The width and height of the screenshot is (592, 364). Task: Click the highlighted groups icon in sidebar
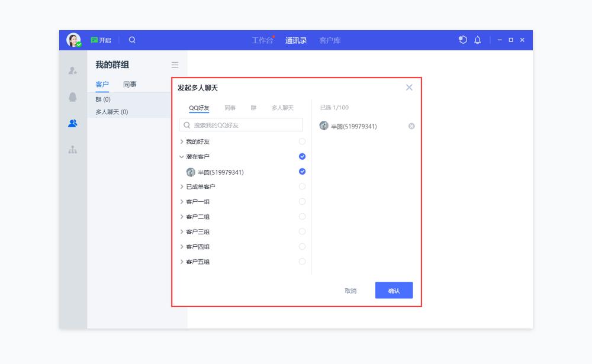click(x=72, y=123)
